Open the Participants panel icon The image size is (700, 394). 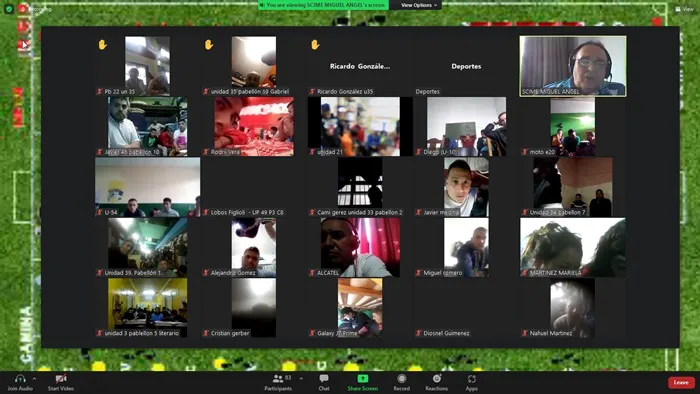click(278, 379)
